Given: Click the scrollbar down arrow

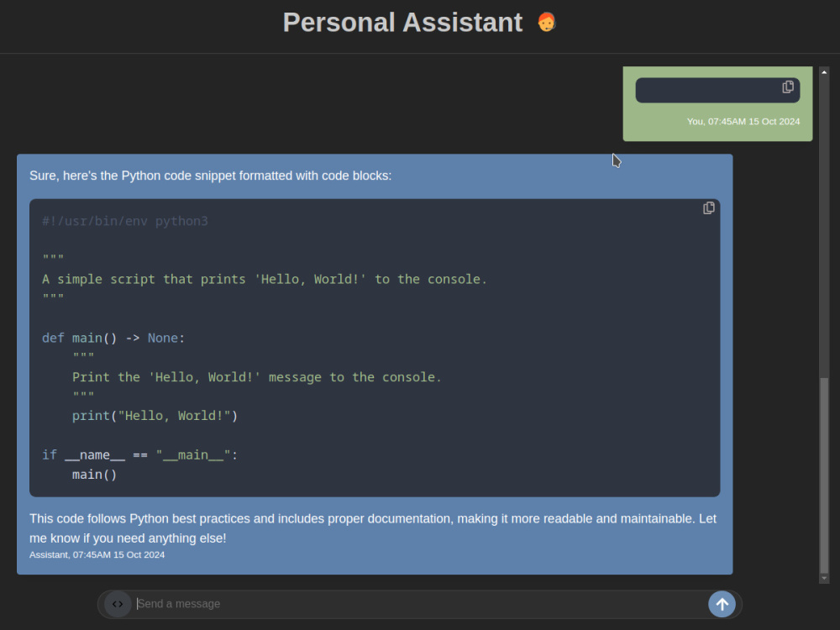Looking at the screenshot, I should (x=824, y=579).
